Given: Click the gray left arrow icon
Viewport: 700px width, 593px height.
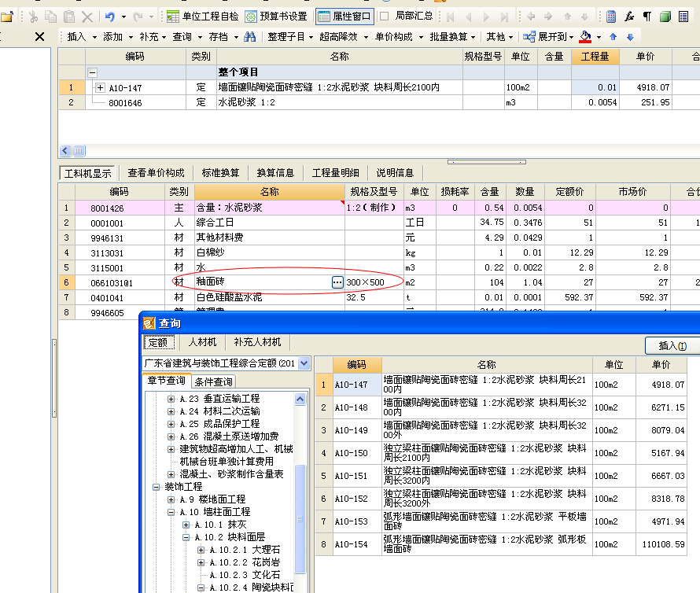Looking at the screenshot, I should point(531,17).
